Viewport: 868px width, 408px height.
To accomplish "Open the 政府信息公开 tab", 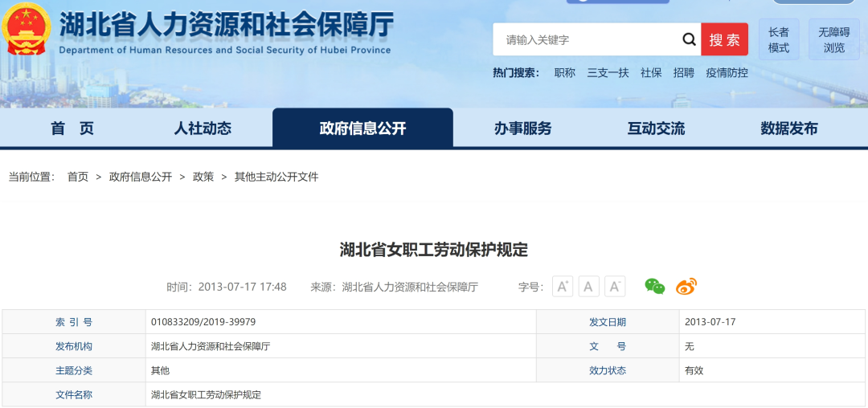I will (x=362, y=129).
